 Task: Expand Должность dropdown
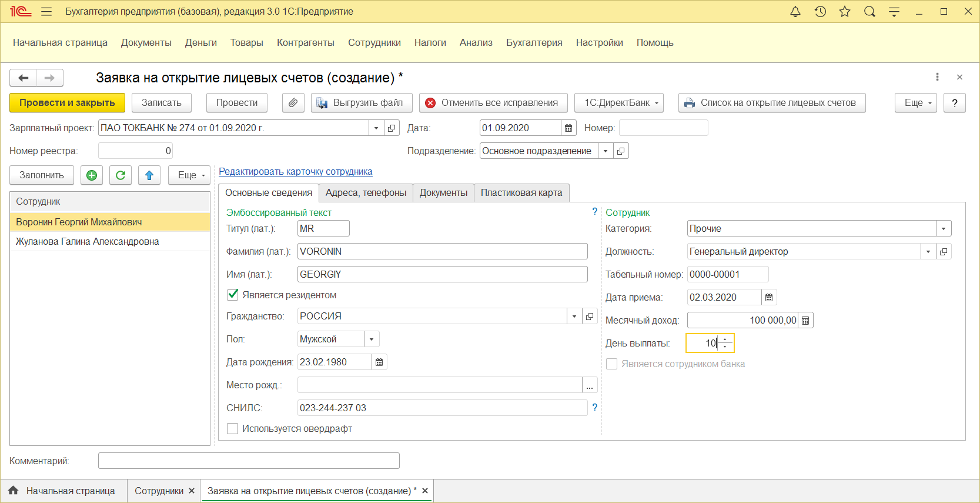928,252
